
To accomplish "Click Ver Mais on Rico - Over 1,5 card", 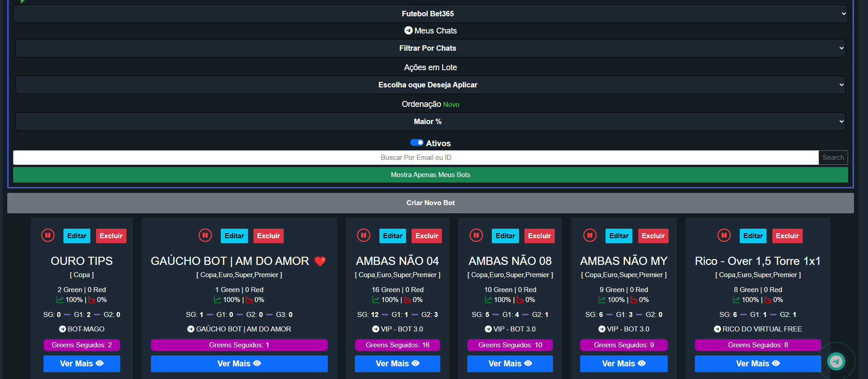I will coord(758,364).
